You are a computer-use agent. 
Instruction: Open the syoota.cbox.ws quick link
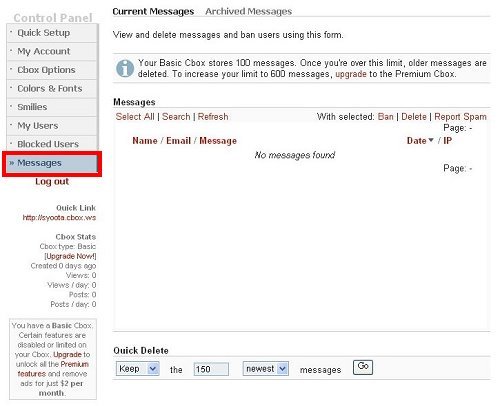click(59, 218)
